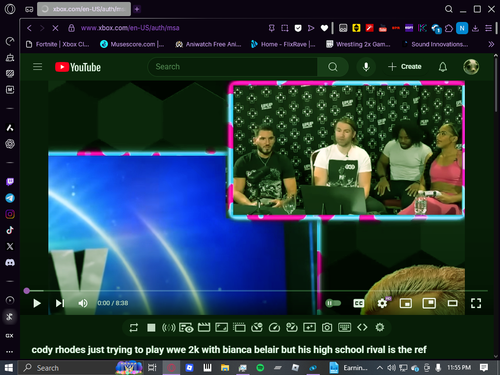
Task: Open the Aniwatch Free Anime bookmark
Action: tap(208, 44)
